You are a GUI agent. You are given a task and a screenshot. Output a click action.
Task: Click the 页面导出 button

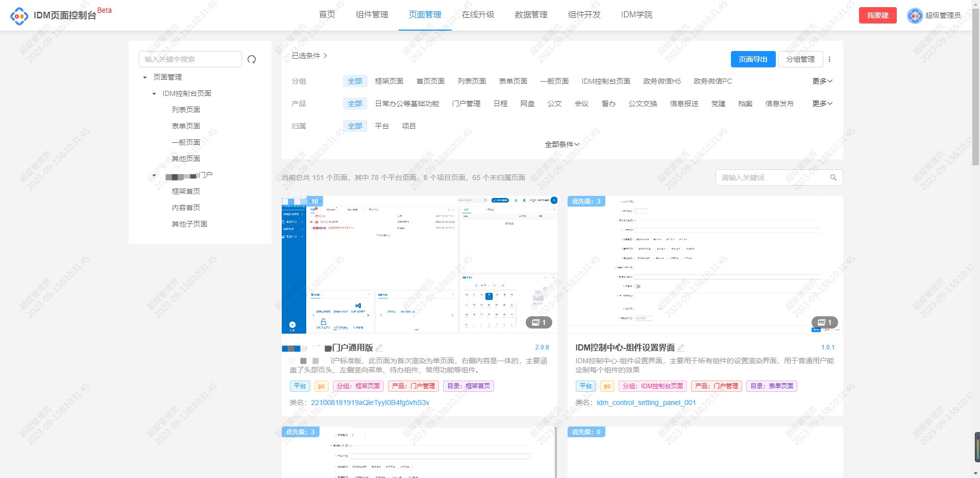click(x=753, y=59)
